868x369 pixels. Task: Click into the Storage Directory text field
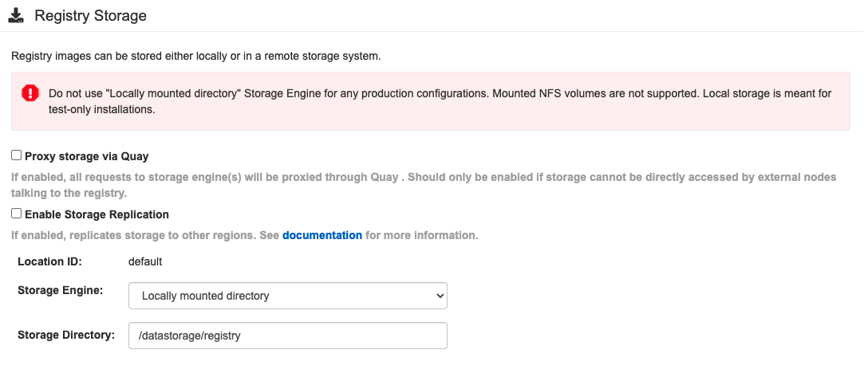point(287,336)
